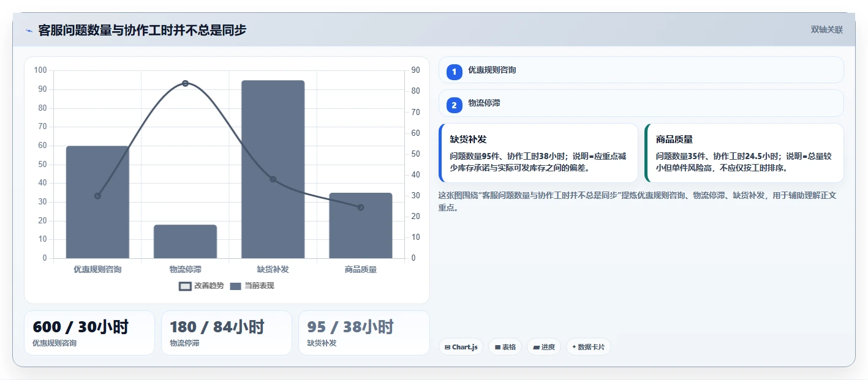
Task: Click the icon in the 进度 tag
Action: [x=537, y=347]
